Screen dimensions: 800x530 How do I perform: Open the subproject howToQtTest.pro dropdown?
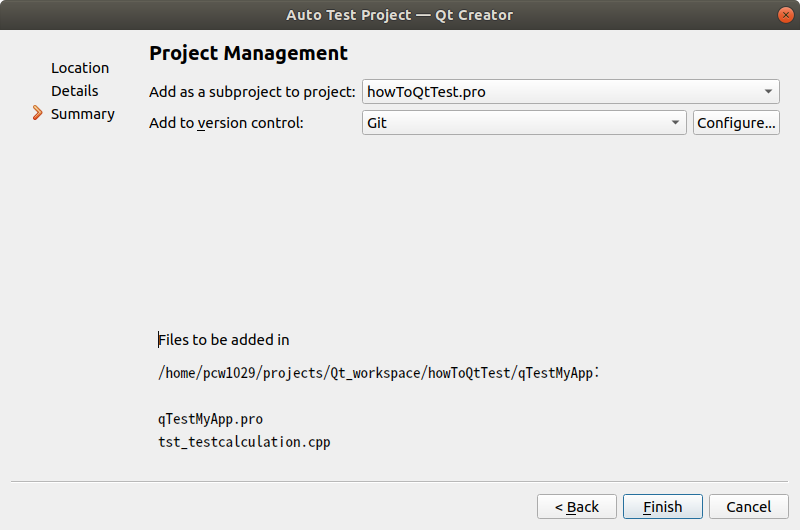(570, 92)
